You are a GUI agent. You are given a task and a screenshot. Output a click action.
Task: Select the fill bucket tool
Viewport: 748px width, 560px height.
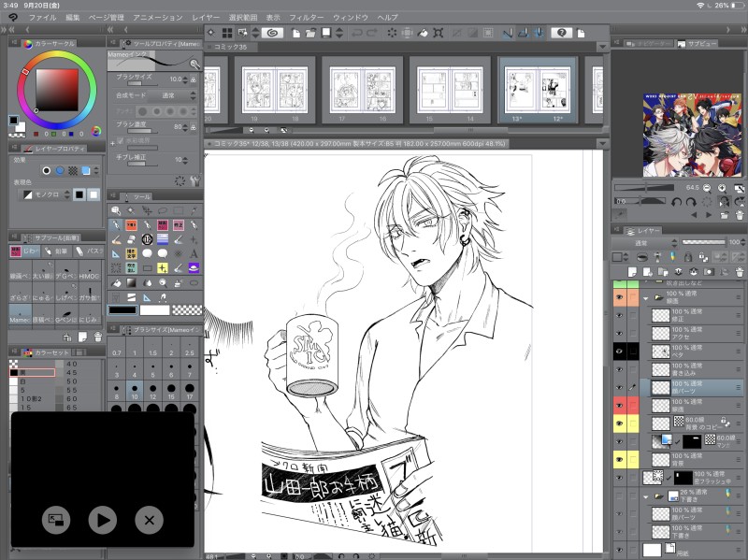(x=115, y=283)
